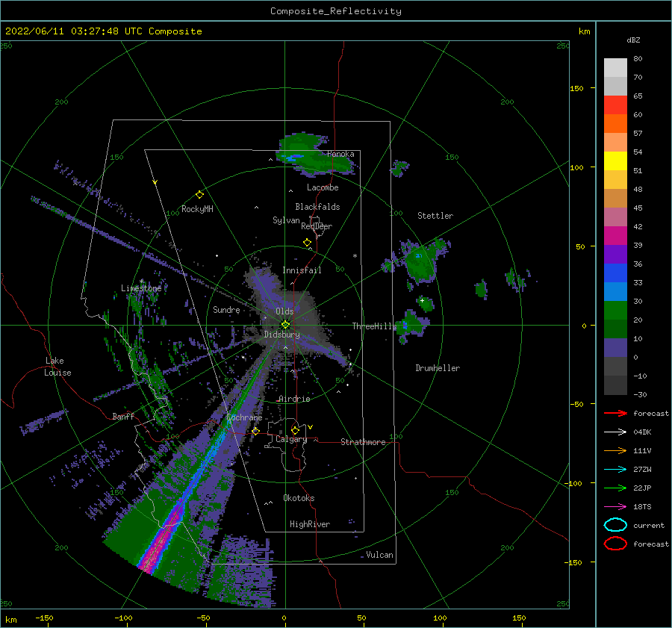
Task: Click the Okotoks city label
Action: (299, 498)
